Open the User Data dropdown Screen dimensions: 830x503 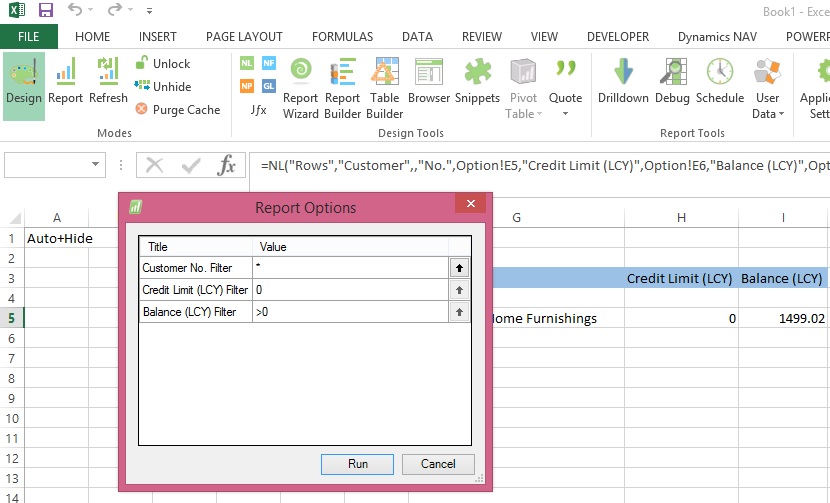pyautogui.click(x=766, y=113)
